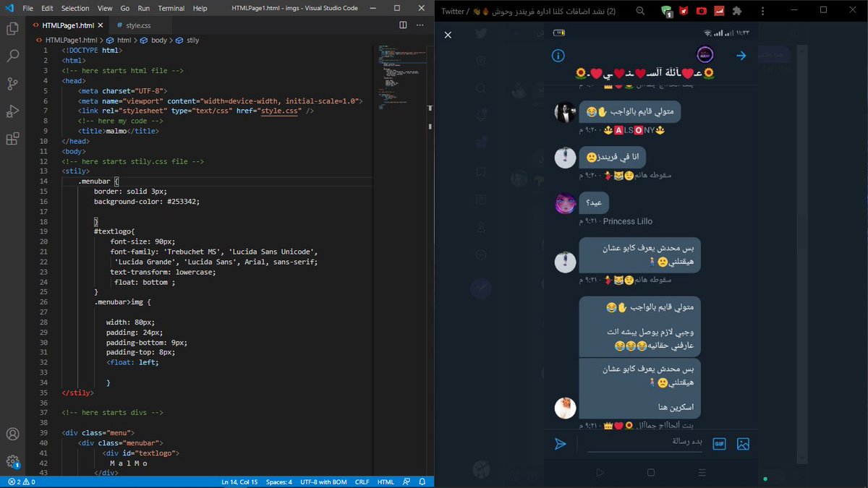Open the View menu
Image resolution: width=868 pixels, height=488 pixels.
pos(105,8)
